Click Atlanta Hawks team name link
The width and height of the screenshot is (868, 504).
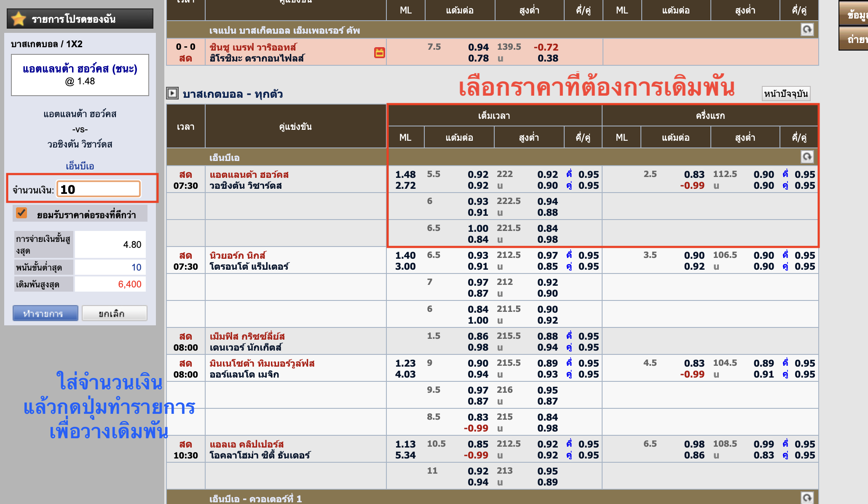pos(249,174)
